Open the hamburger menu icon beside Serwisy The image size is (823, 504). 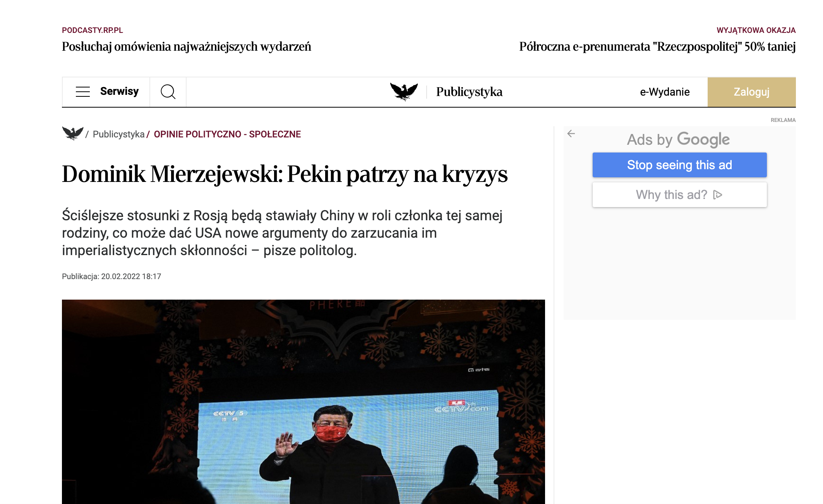[x=83, y=92]
